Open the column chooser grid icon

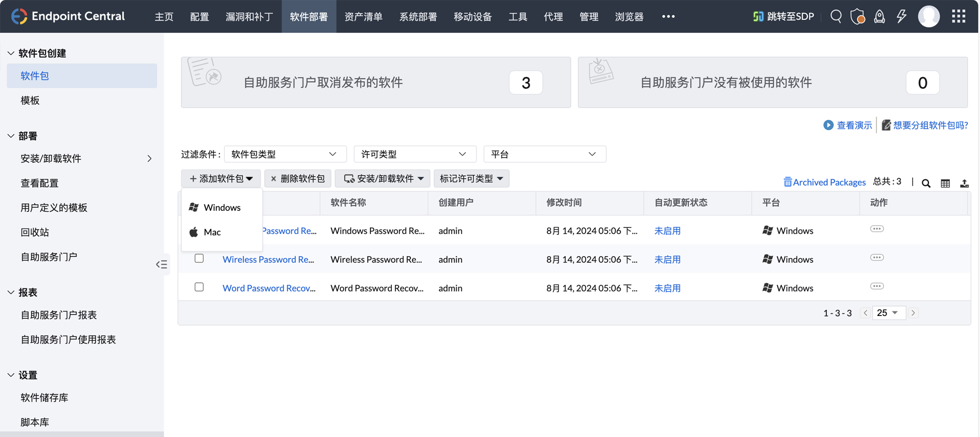pos(945,183)
